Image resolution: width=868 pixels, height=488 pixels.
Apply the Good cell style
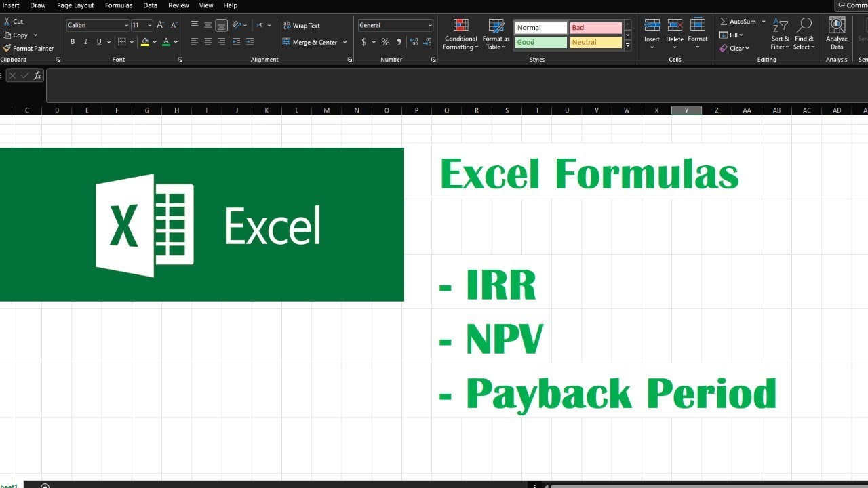coord(541,42)
